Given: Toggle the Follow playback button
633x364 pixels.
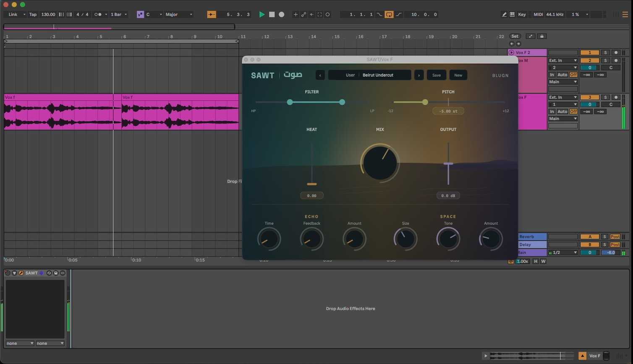Looking at the screenshot, I should (x=212, y=14).
